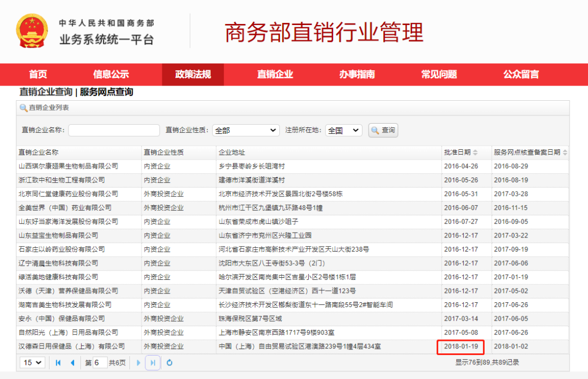The width and height of the screenshot is (588, 379).
Task: Change rows per page dropdown showing 15
Action: pos(32,363)
